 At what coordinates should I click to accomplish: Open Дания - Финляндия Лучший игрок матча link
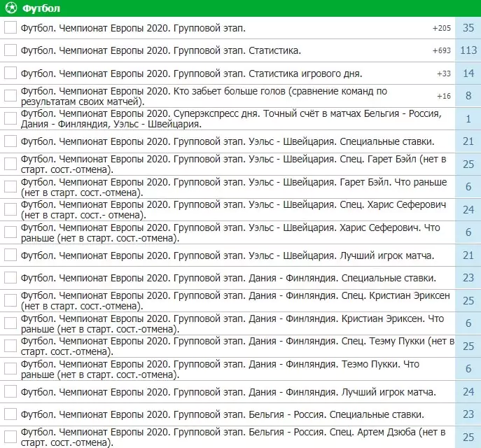228,392
